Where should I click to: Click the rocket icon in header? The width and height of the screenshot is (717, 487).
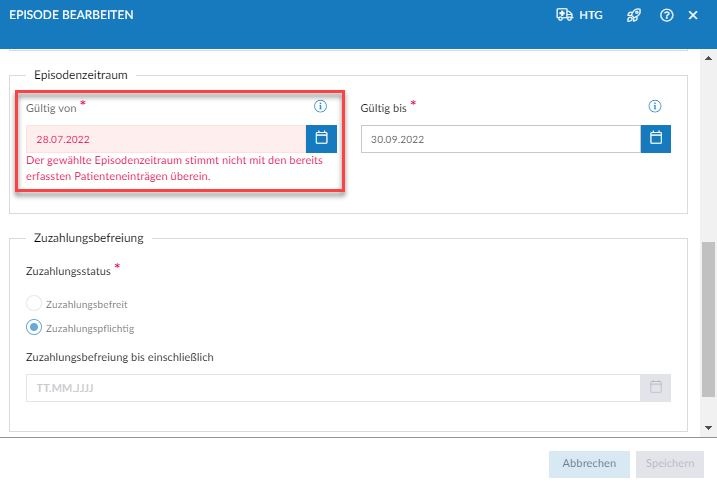(633, 15)
